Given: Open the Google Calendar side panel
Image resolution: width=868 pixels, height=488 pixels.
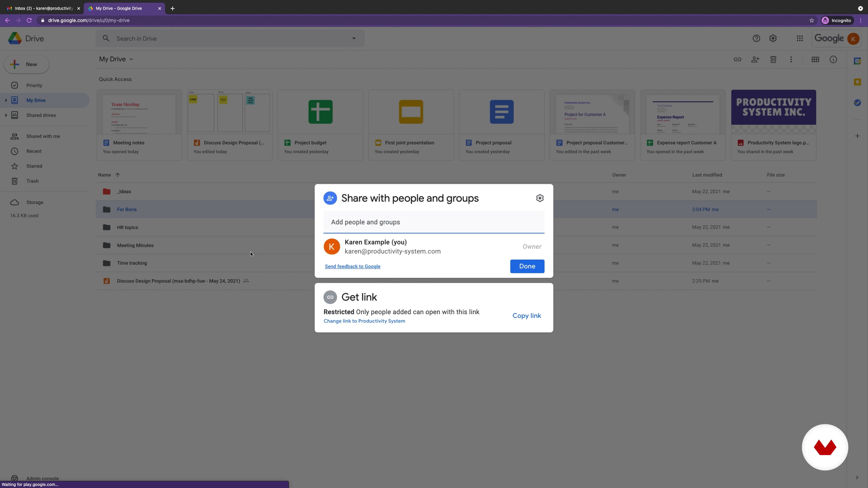Looking at the screenshot, I should [857, 61].
